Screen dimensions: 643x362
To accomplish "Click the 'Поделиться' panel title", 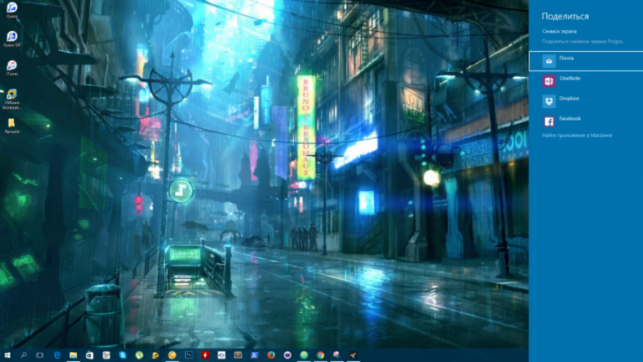I will [565, 16].
